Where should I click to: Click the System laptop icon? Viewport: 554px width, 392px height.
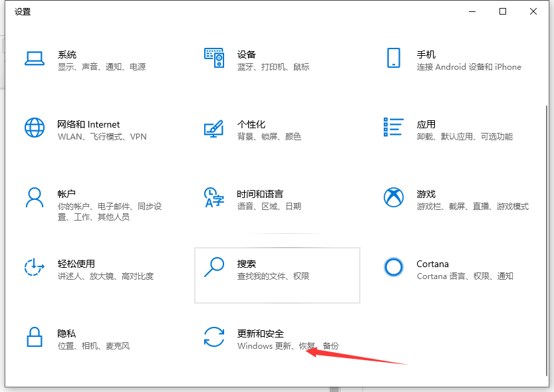[35, 58]
